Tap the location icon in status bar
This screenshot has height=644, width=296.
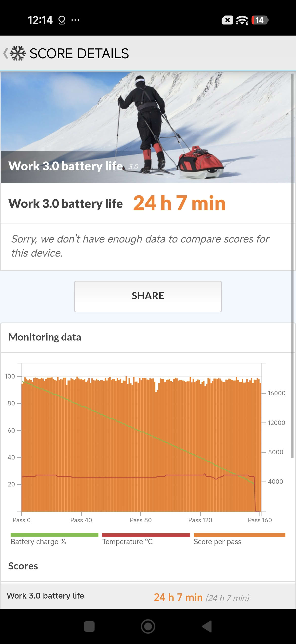coord(62,20)
